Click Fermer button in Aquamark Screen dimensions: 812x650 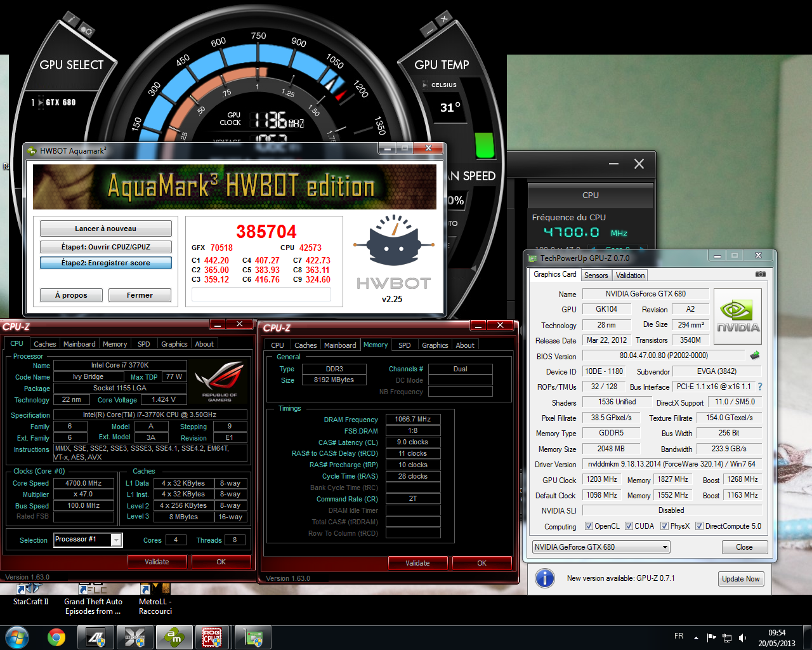140,295
